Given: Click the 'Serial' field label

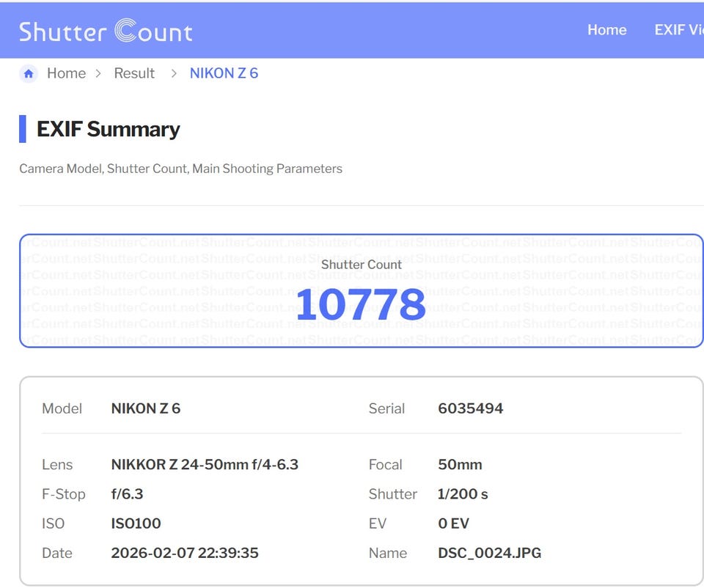Looking at the screenshot, I should [386, 408].
